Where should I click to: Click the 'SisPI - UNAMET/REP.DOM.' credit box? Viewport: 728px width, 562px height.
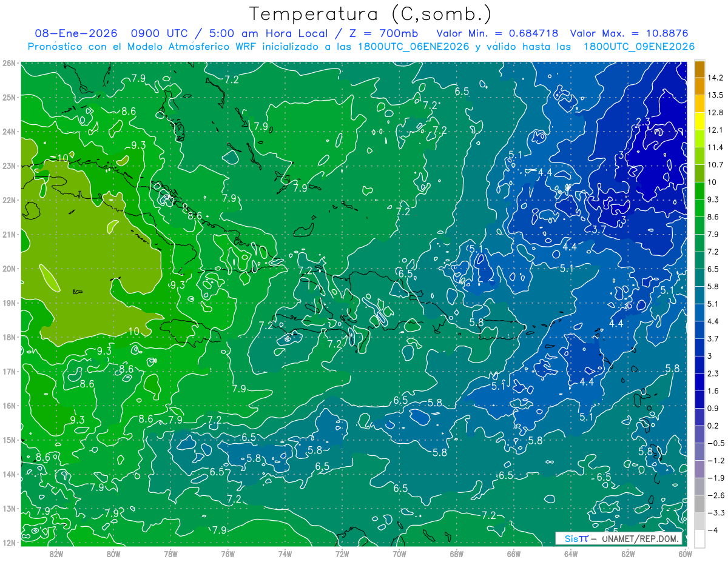tap(619, 538)
